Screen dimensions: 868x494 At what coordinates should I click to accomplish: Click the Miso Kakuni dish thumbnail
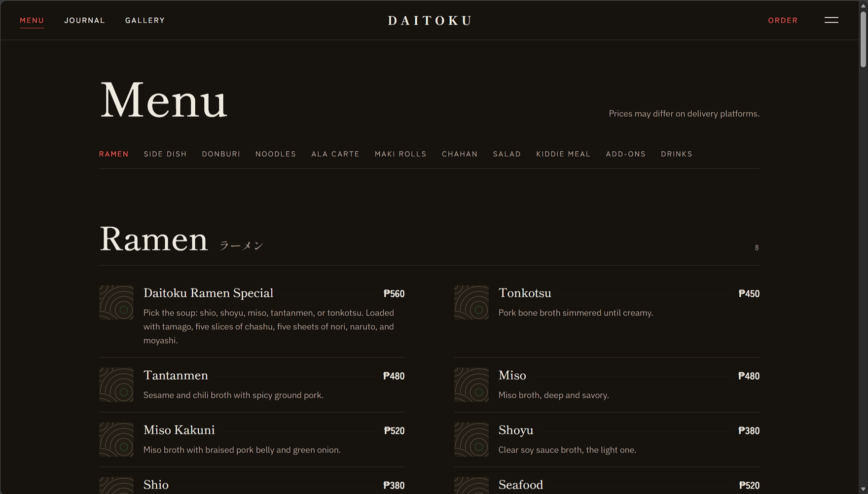[116, 440]
